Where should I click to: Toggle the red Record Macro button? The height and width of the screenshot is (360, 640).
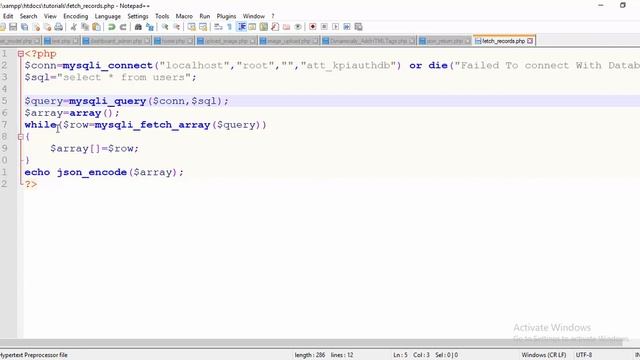coord(313,27)
